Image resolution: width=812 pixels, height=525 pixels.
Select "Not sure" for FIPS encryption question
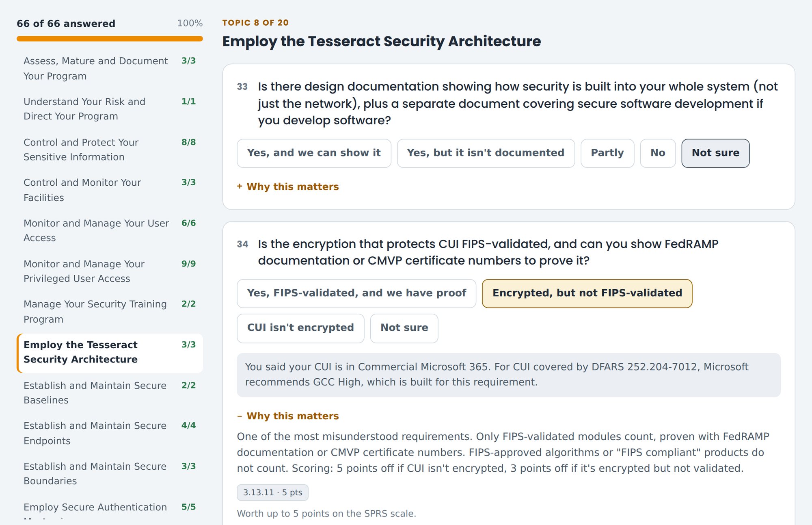click(x=404, y=328)
